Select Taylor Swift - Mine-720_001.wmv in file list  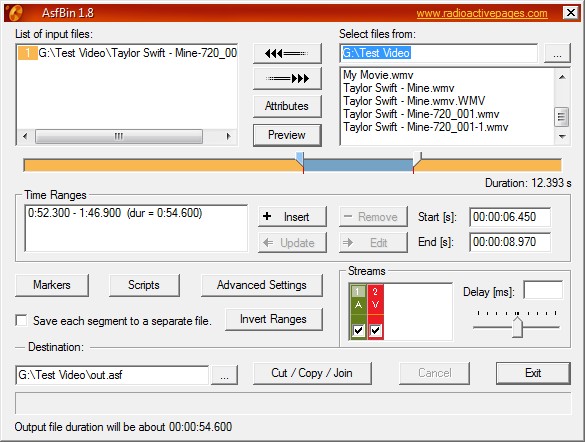[x=421, y=114]
